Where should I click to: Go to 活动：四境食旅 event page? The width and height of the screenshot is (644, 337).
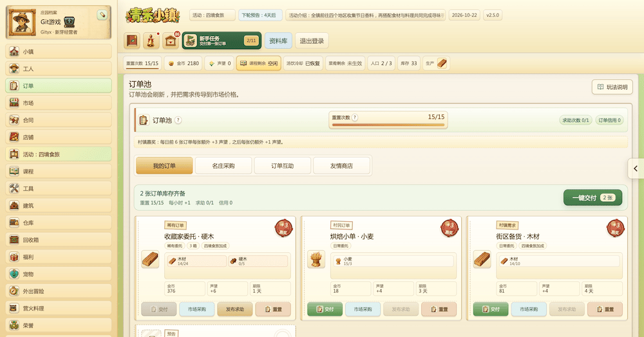click(59, 154)
